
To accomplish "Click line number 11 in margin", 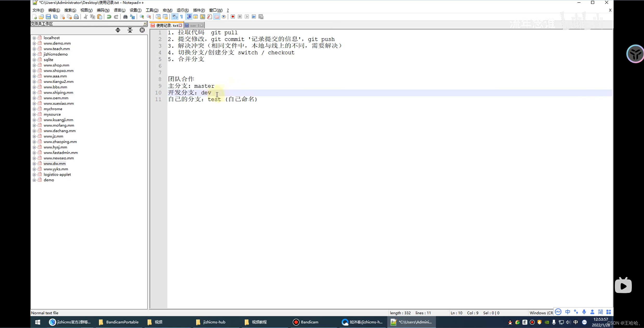I will point(158,99).
